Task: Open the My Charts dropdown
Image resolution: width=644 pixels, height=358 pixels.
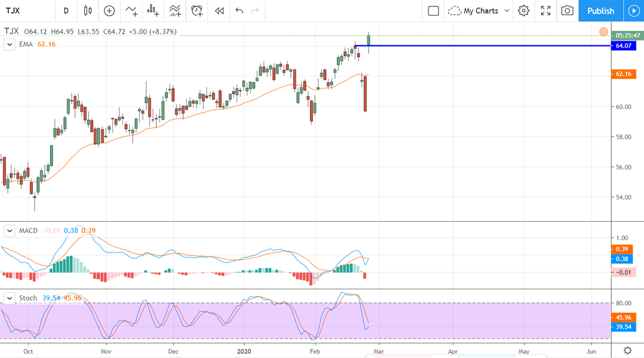Action: [479, 11]
